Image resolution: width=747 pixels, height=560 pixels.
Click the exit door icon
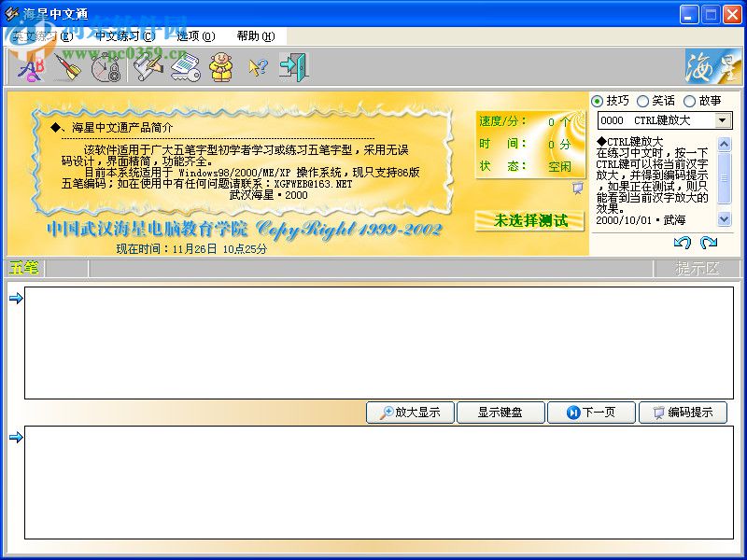point(294,67)
